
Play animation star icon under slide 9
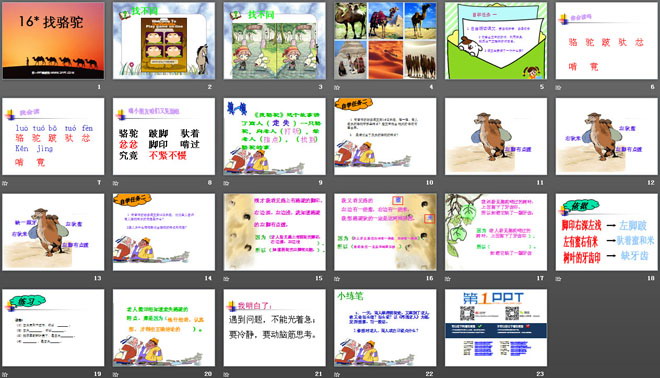(x=226, y=183)
